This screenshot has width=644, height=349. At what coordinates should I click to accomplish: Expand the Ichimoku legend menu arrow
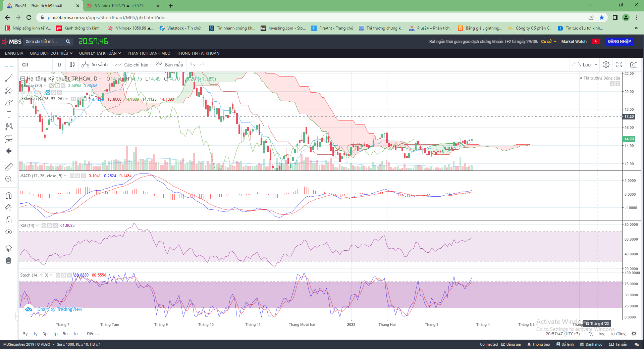click(66, 99)
